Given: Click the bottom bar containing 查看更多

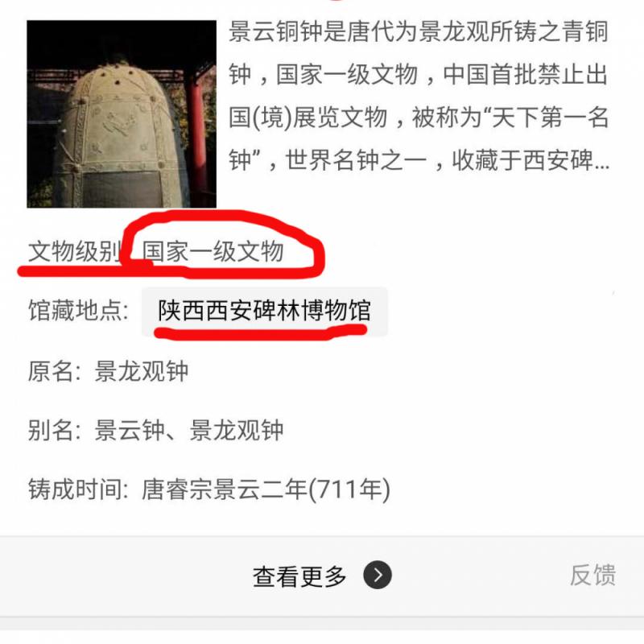Looking at the screenshot, I should click(x=322, y=576).
